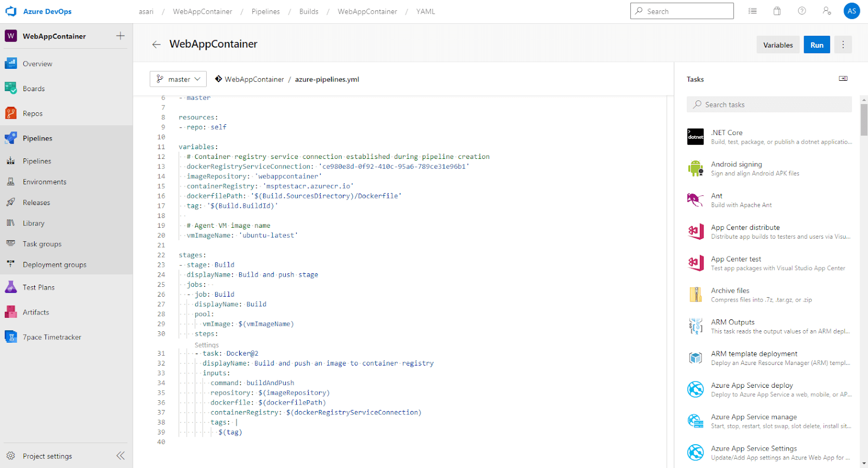
Task: Collapse the sidebar with double chevron
Action: [x=120, y=456]
